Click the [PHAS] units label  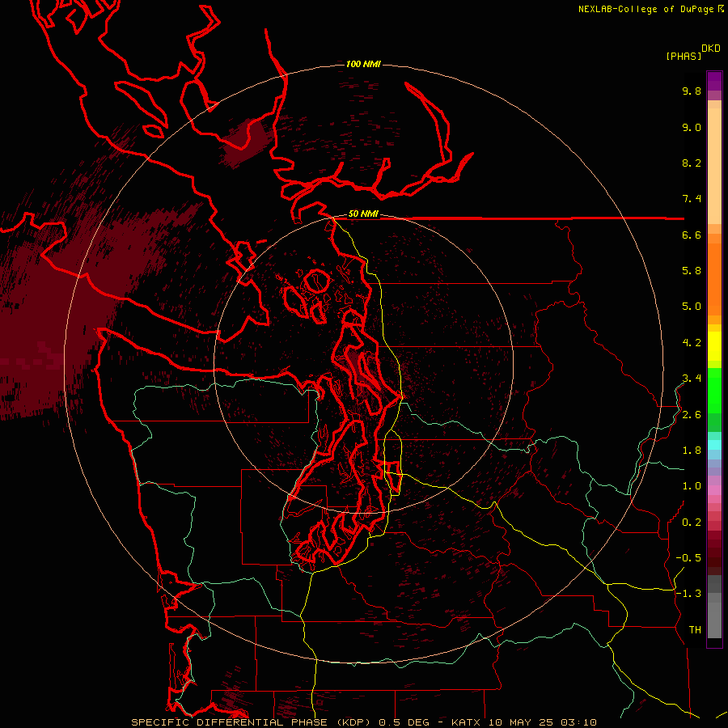pyautogui.click(x=684, y=56)
